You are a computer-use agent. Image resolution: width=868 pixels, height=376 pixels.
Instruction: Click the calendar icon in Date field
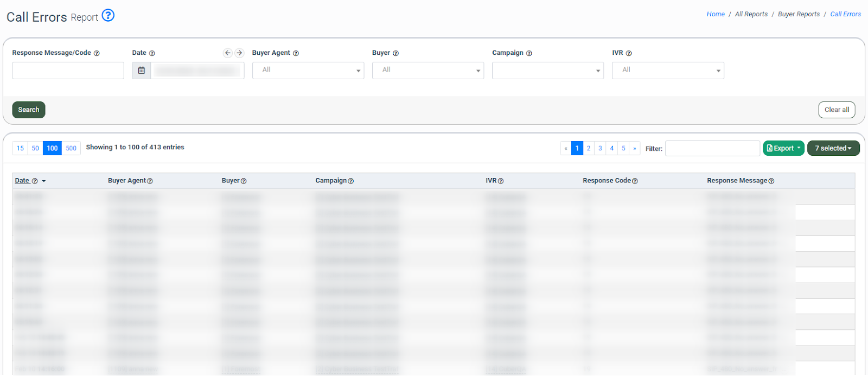[x=142, y=71]
